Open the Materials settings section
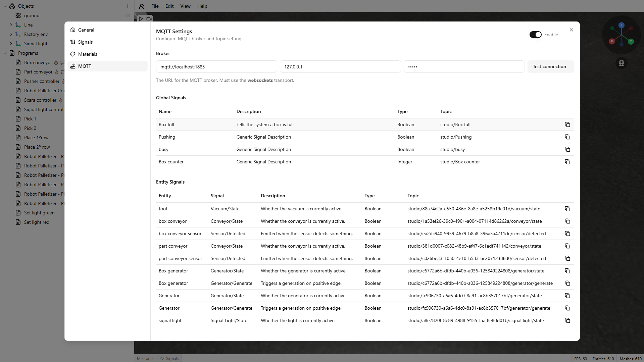644x362 pixels. tap(87, 54)
